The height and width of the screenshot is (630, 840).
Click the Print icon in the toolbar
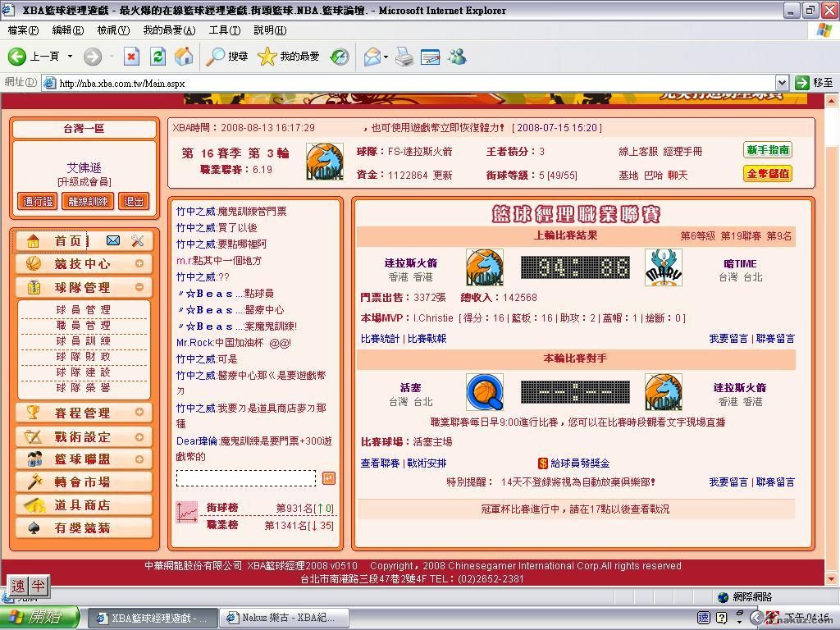pos(404,56)
